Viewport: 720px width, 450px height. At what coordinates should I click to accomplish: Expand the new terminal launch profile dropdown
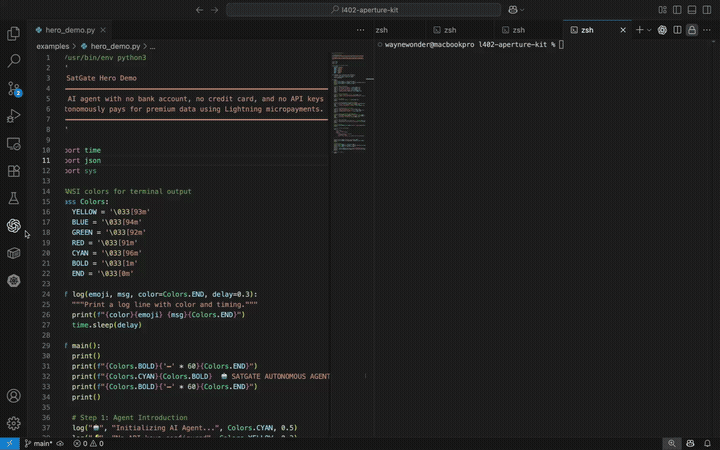(649, 30)
